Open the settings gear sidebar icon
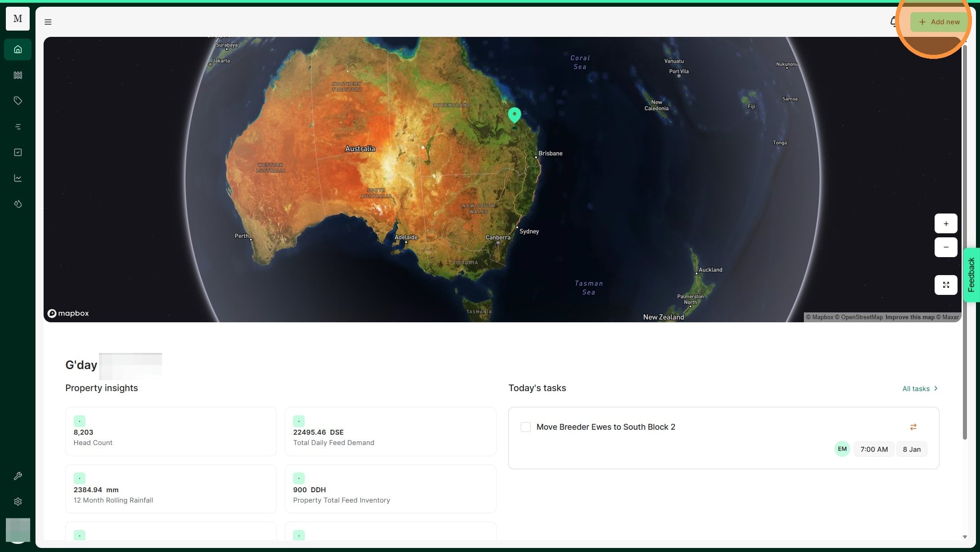This screenshot has width=980, height=552. coord(18,502)
